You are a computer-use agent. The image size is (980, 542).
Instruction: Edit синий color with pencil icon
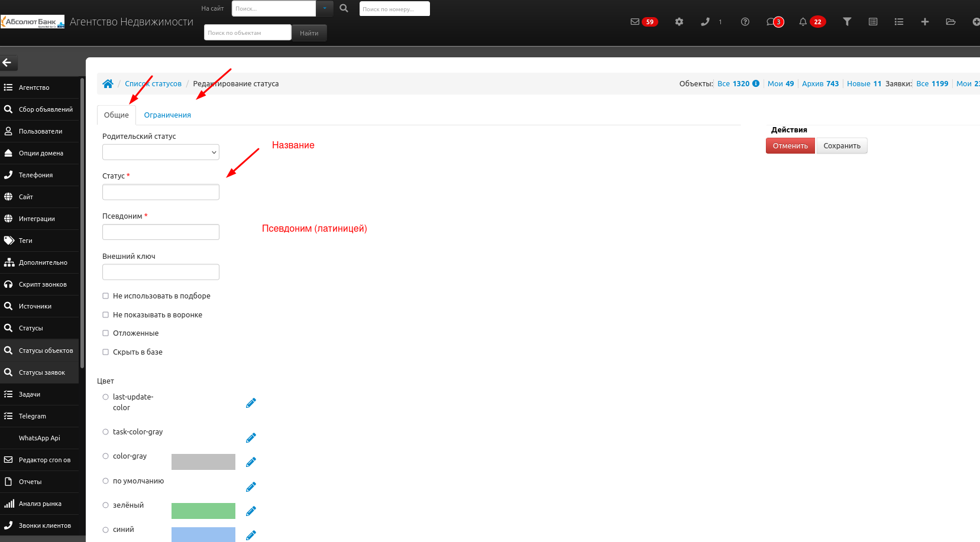[x=251, y=535]
